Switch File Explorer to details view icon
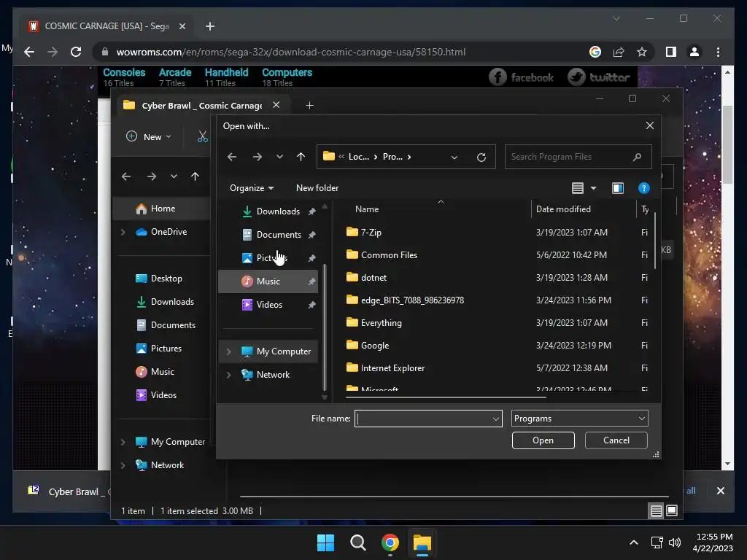The image size is (747, 560). (x=656, y=511)
